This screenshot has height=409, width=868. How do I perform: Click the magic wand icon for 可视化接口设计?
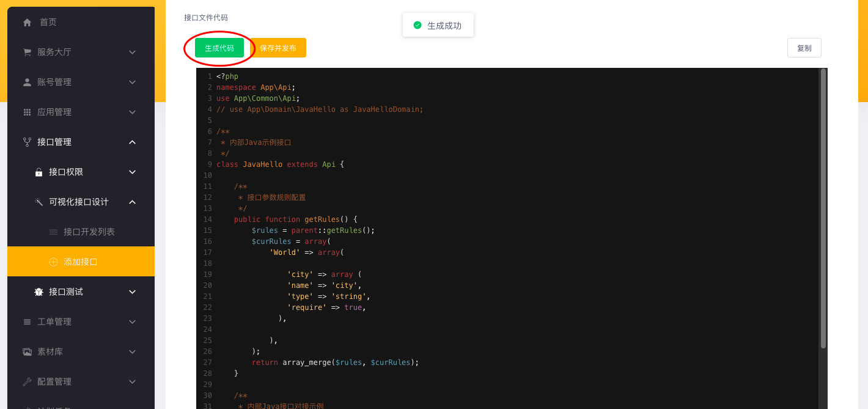[x=39, y=202]
